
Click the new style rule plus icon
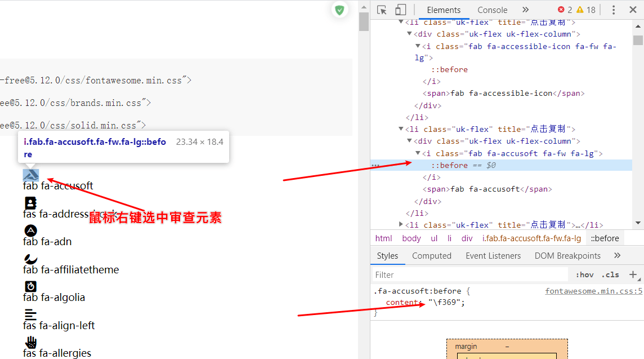(633, 274)
